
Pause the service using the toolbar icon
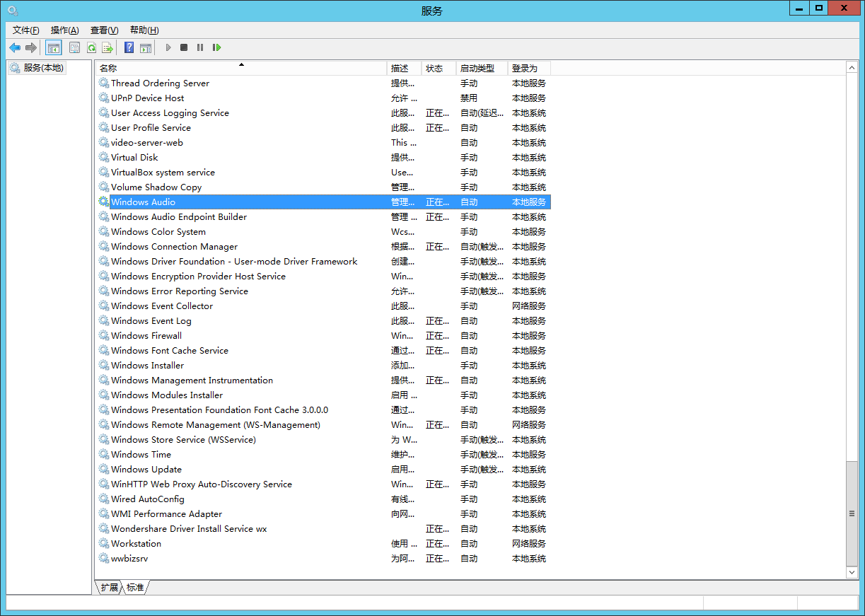point(200,47)
